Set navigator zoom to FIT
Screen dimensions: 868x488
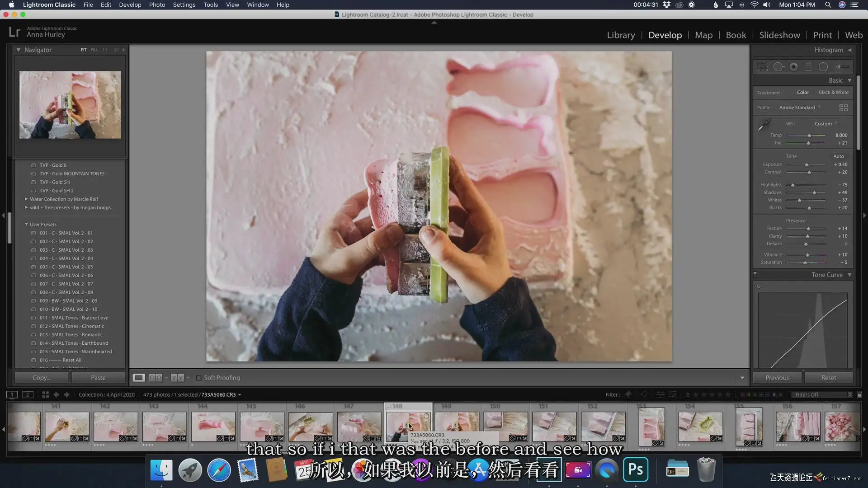84,50
